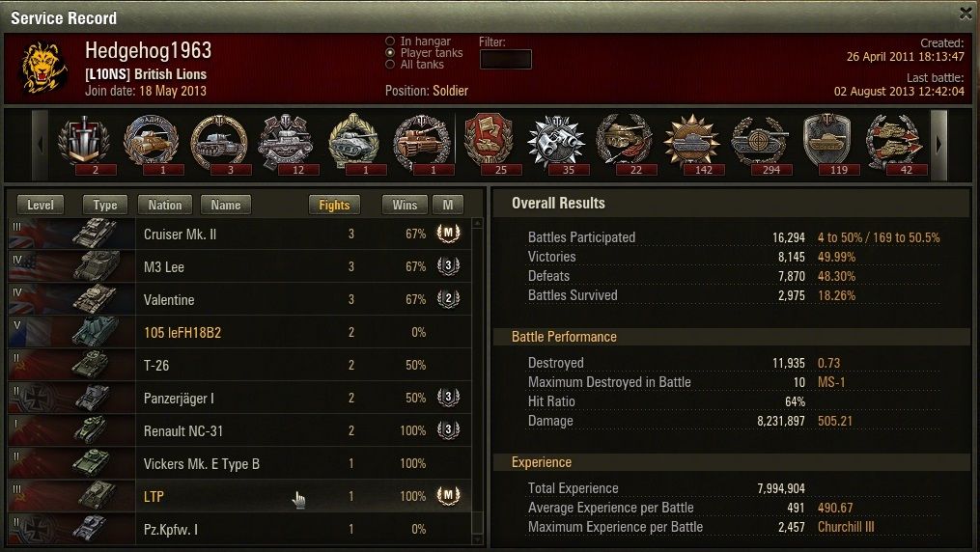The image size is (980, 552).
Task: Select the Player tanks radio option
Action: click(x=390, y=53)
